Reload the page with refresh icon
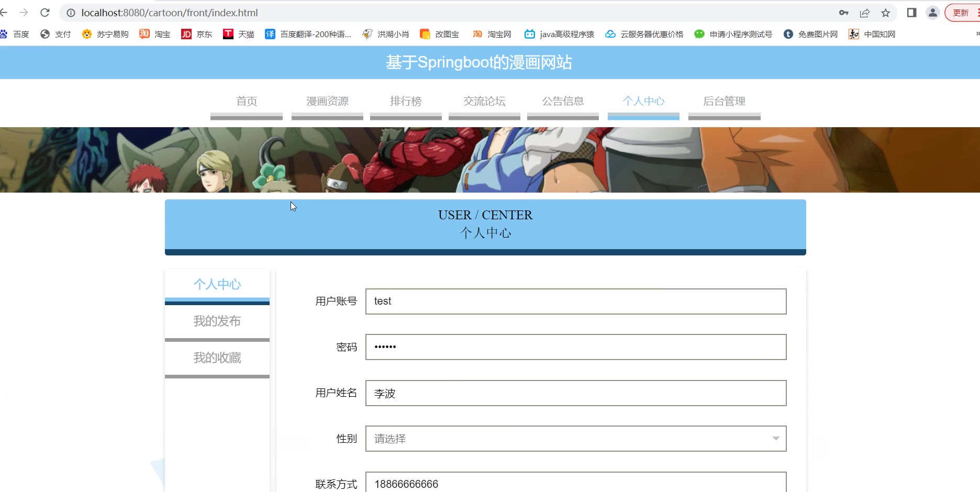Image resolution: width=980 pixels, height=492 pixels. click(x=45, y=13)
